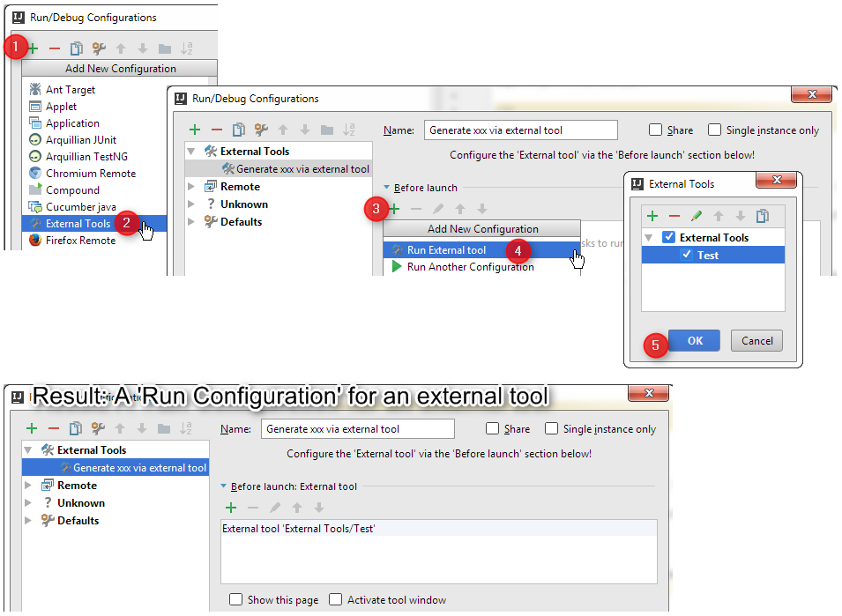
Task: Click Name field in middle Run/Debug dialog
Action: click(521, 130)
